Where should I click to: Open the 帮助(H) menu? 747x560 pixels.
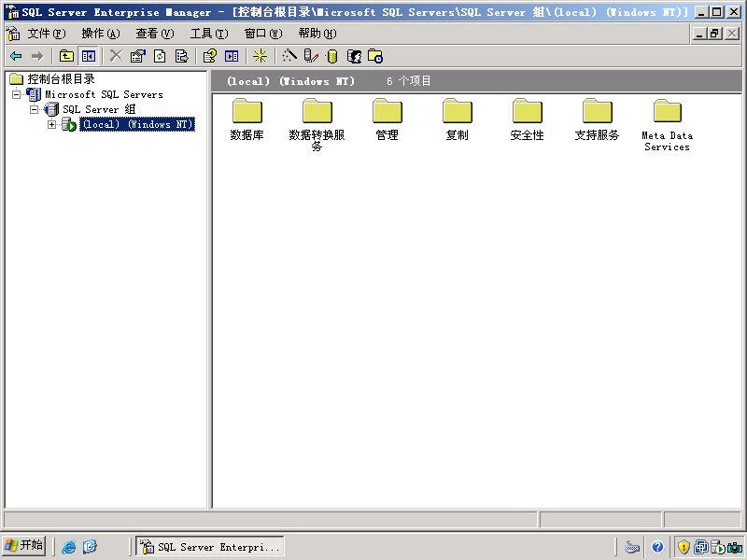[x=317, y=34]
